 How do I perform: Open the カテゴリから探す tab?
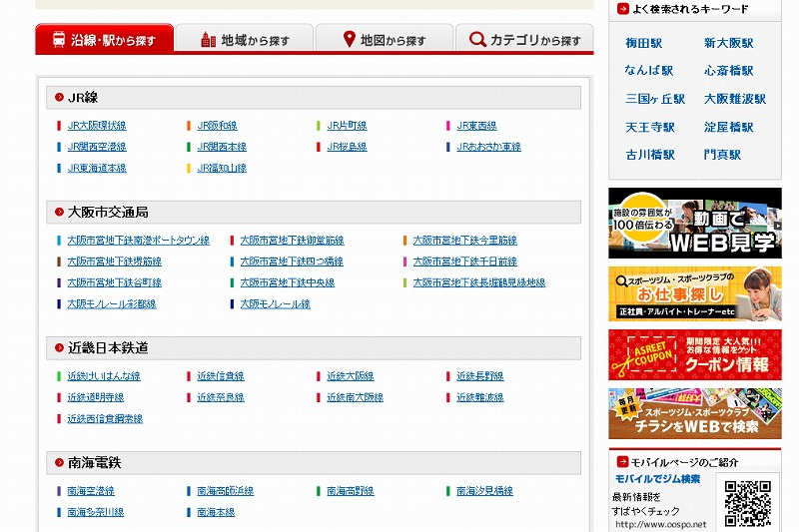[x=524, y=39]
